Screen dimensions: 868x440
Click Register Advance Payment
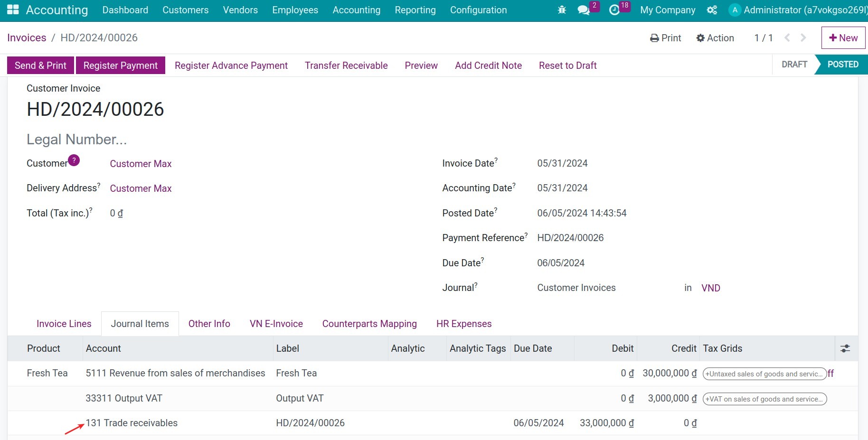coord(231,66)
